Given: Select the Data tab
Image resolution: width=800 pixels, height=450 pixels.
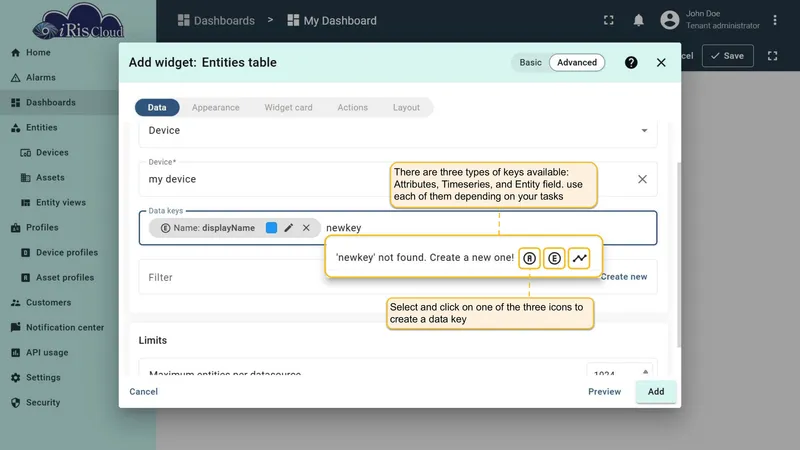Looking at the screenshot, I should (x=157, y=108).
